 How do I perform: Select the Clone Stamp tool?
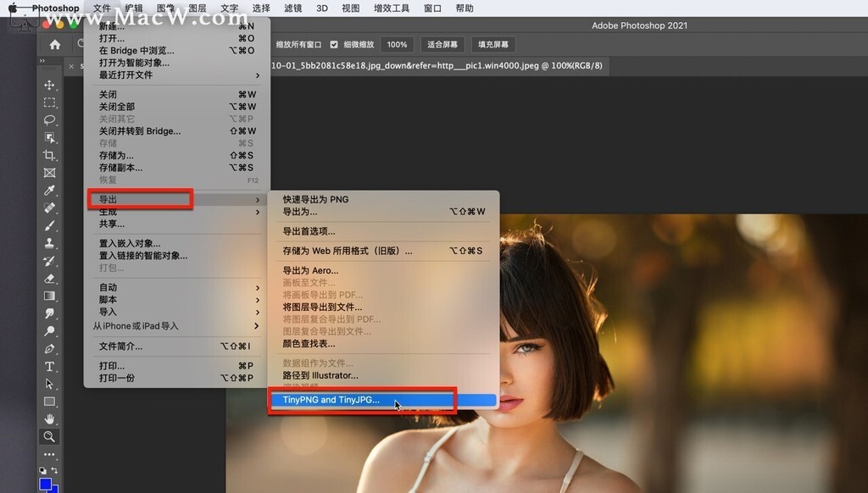pos(49,243)
